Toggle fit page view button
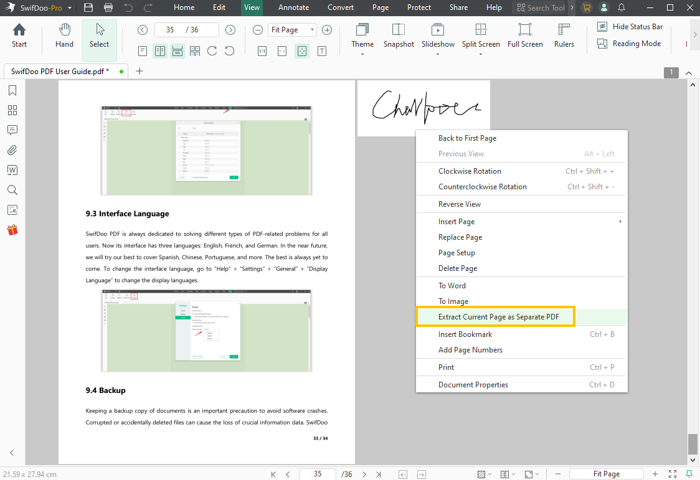This screenshot has width=700, height=480. coord(302,51)
